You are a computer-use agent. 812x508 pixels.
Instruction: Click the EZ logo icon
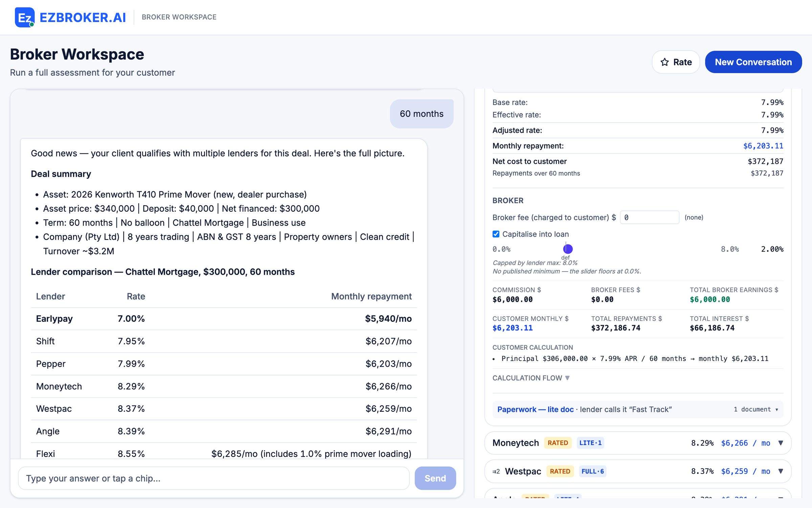coord(24,17)
